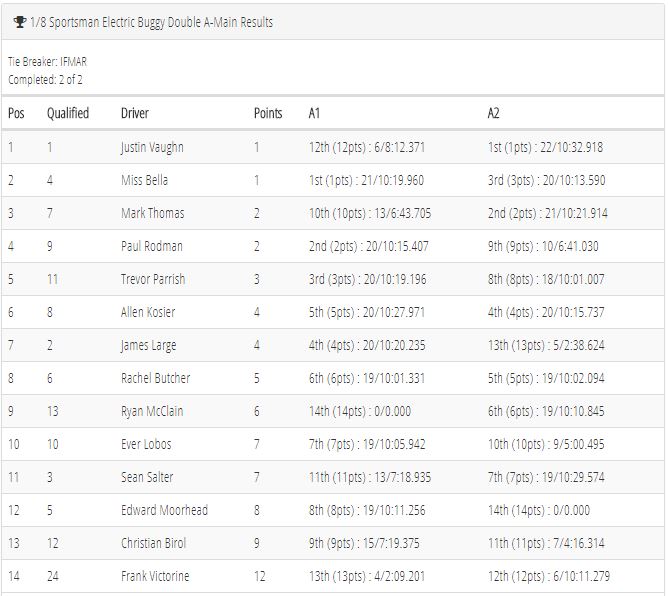669x596 pixels.
Task: Click the Double A-Main Results title
Action: (151, 22)
